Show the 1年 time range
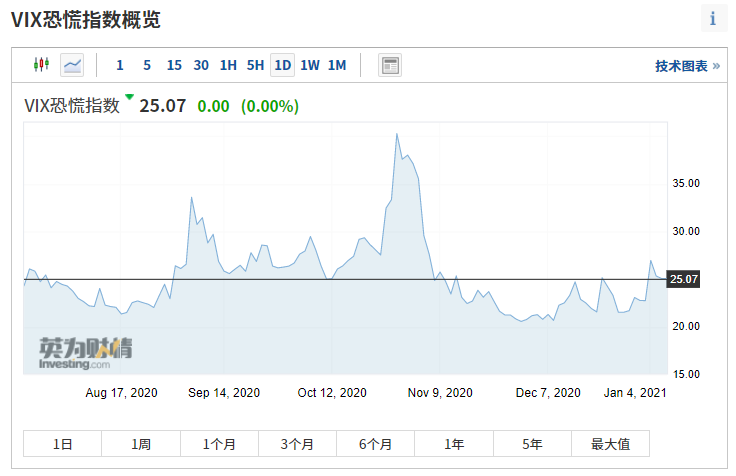This screenshot has width=736, height=476. click(453, 444)
